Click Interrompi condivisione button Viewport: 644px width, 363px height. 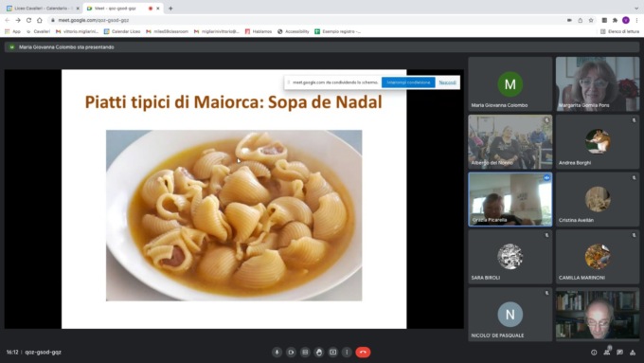(408, 82)
